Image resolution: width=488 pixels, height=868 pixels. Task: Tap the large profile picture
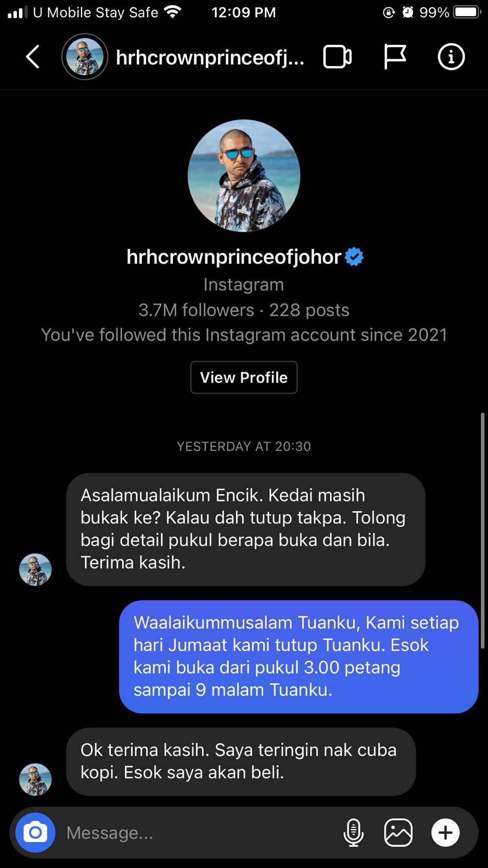tap(244, 175)
